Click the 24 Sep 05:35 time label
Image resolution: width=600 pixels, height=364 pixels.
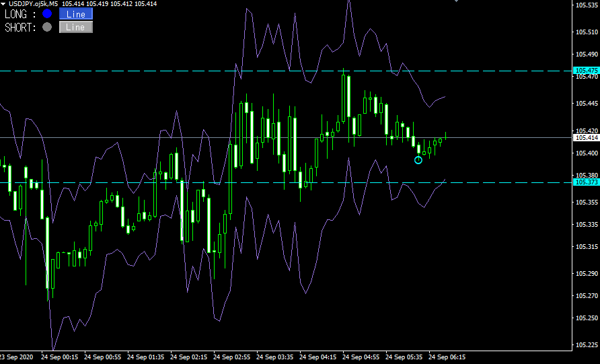pyautogui.click(x=404, y=357)
